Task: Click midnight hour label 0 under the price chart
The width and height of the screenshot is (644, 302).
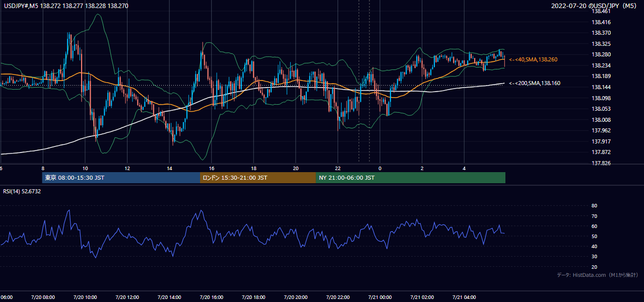Action: click(x=380, y=169)
